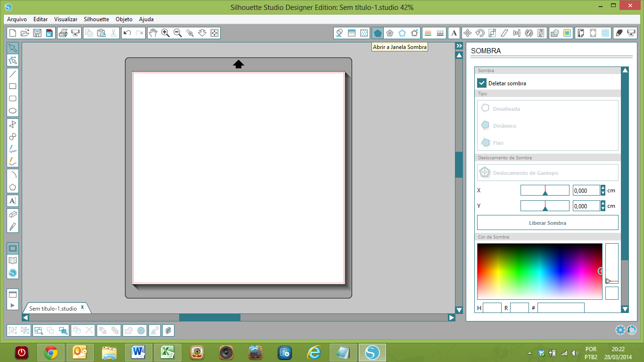Select the Polygon drawing tool

[x=13, y=187]
